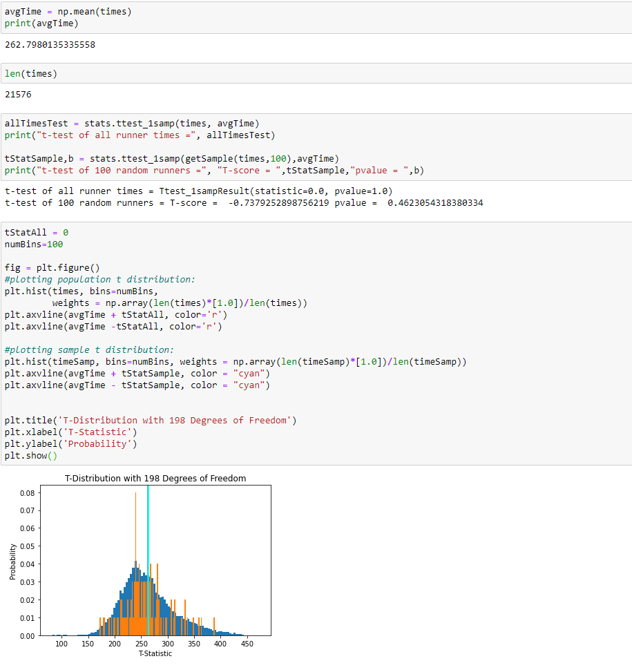
Task: Click the avgTime = np.mean(times) code cell
Action: coord(69,11)
